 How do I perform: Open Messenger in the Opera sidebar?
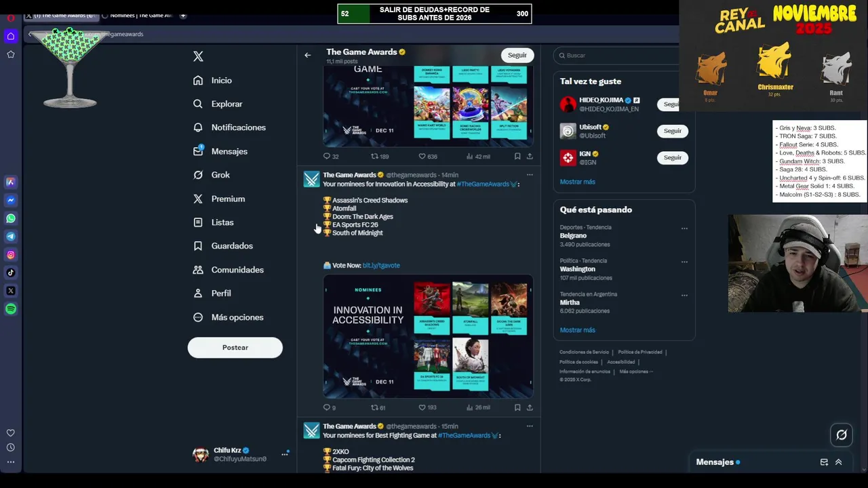[11, 200]
